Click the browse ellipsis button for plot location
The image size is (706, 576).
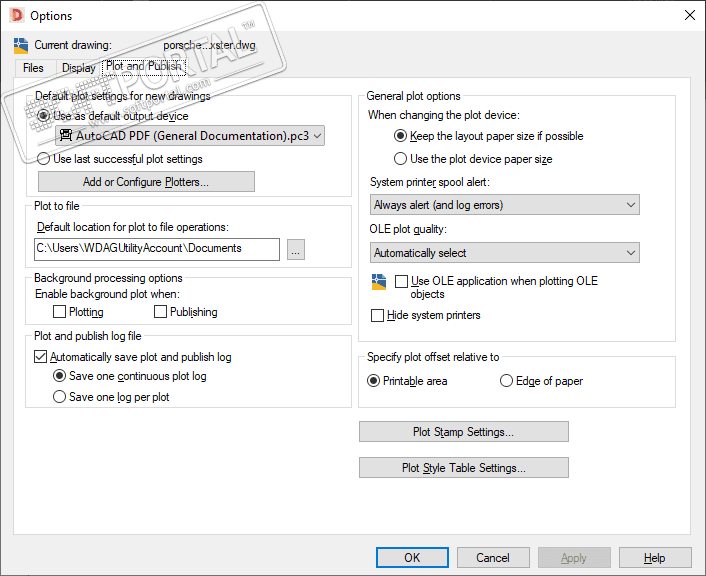pos(295,249)
